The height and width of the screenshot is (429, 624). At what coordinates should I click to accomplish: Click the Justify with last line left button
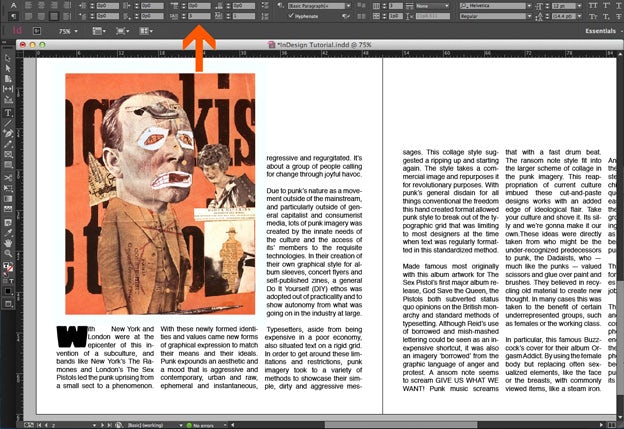point(28,16)
